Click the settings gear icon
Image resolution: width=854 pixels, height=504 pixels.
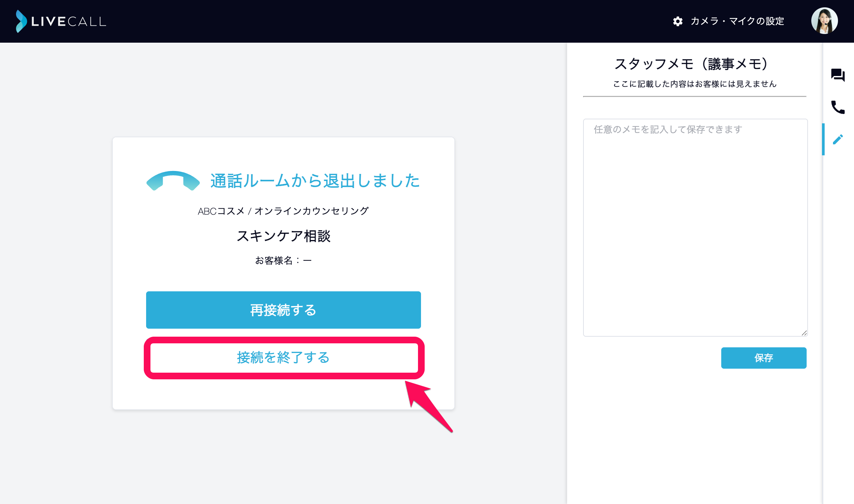678,21
